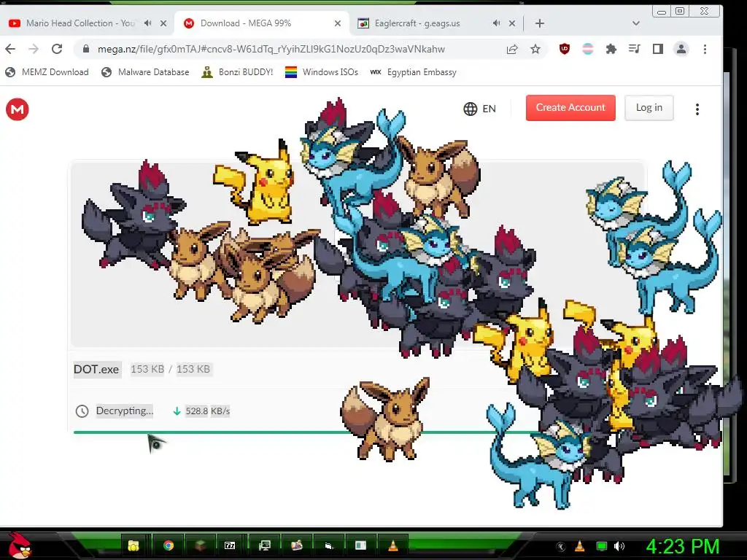Click the Create Account button
The width and height of the screenshot is (747, 560).
(x=570, y=108)
